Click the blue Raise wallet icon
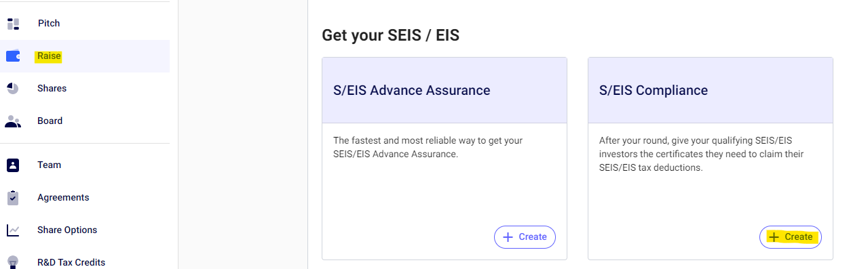This screenshot has height=269, width=868. [x=13, y=56]
